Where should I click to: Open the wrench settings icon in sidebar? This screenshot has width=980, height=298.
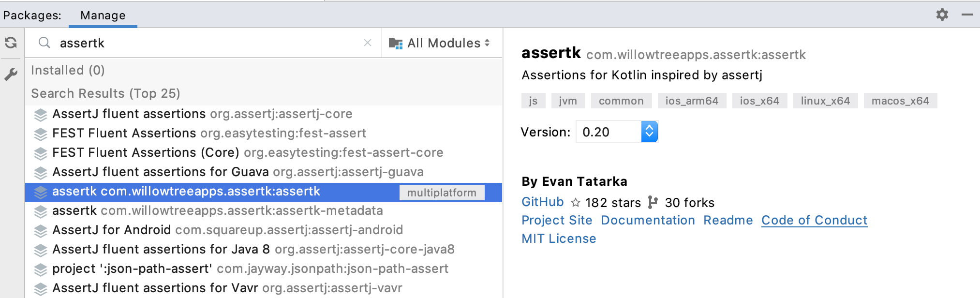pos(11,74)
